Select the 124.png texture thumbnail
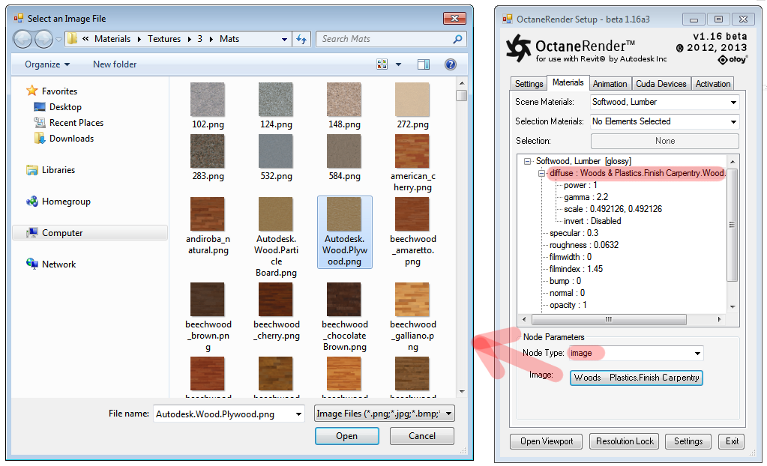 tap(276, 100)
